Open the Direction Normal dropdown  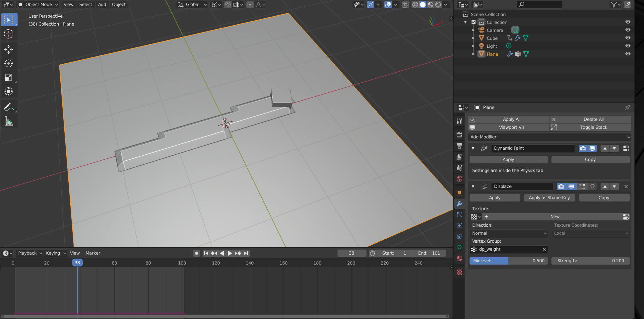coord(509,233)
